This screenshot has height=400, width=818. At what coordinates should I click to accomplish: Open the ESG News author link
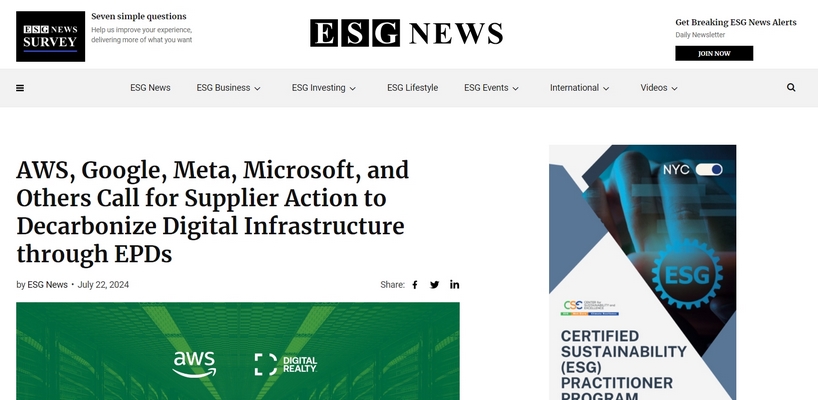click(x=47, y=285)
